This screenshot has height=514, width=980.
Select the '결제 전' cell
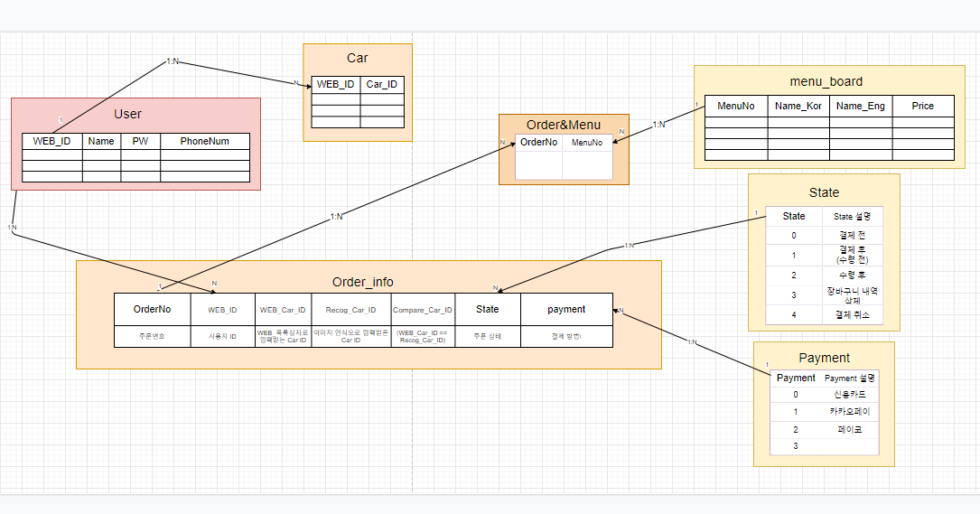coord(853,236)
